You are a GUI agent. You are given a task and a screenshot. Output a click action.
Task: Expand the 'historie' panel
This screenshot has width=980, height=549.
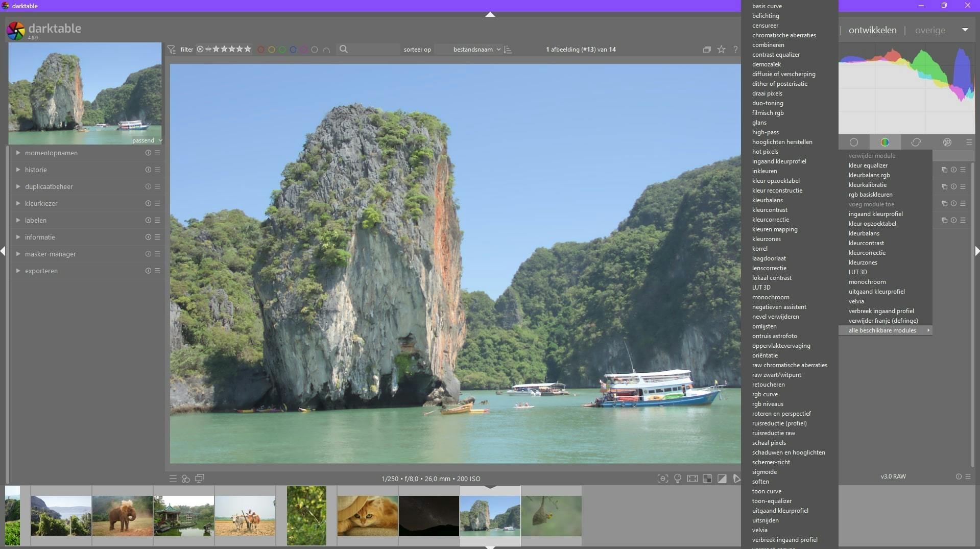[x=18, y=170]
